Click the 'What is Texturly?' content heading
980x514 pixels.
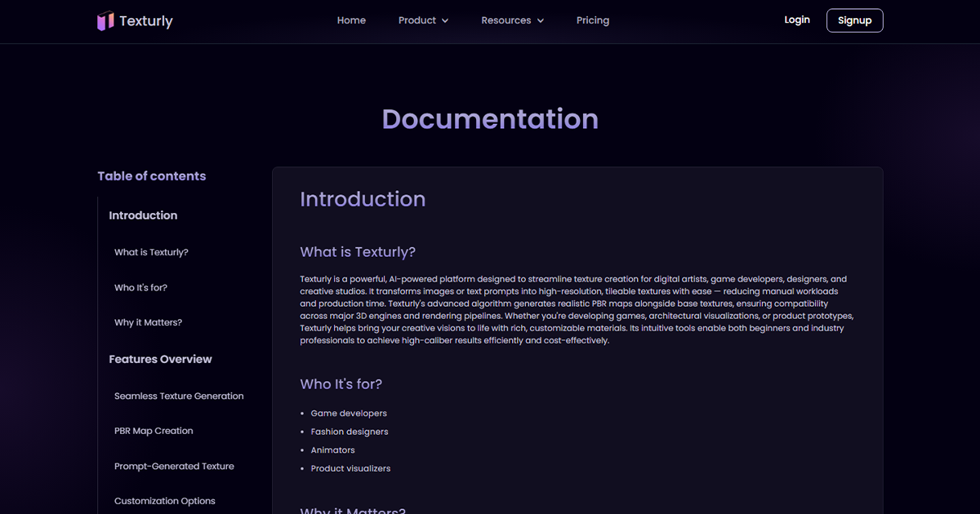tap(358, 251)
